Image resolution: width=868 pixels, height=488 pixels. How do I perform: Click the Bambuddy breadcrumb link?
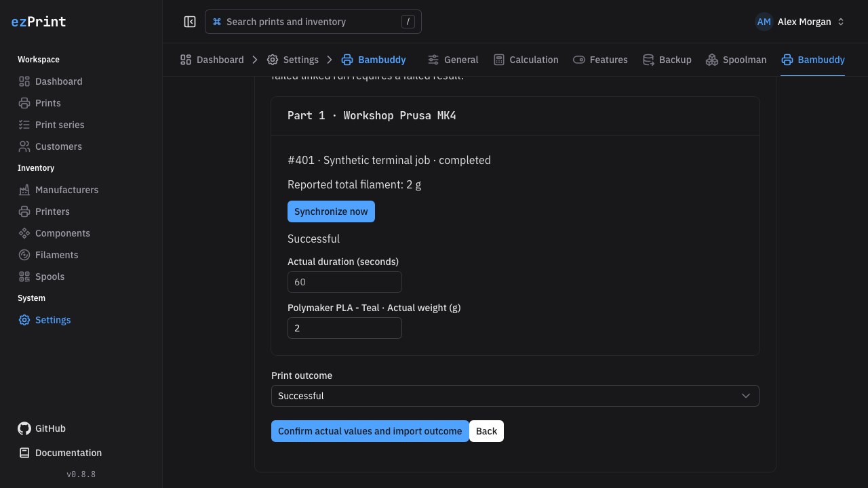click(374, 60)
